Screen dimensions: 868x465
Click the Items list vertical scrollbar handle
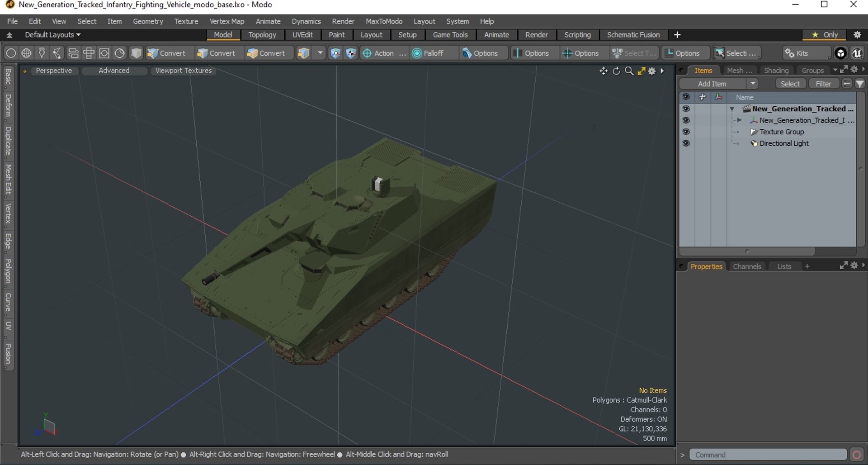point(860,169)
